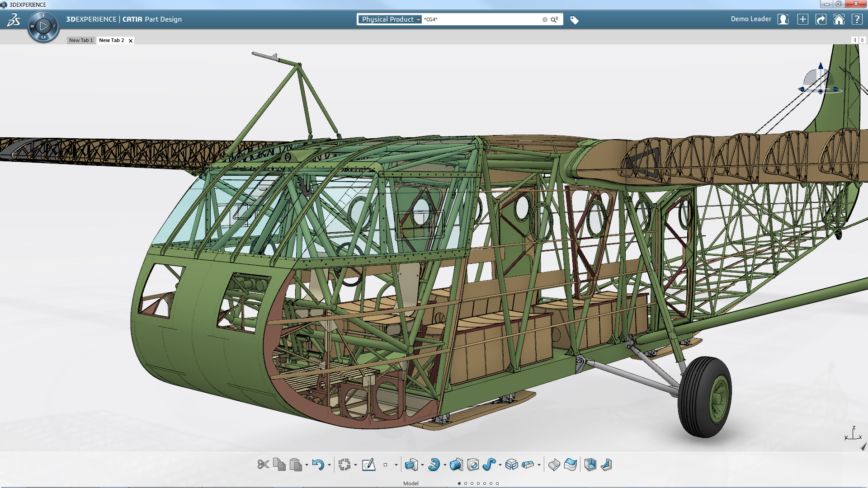The height and width of the screenshot is (488, 868).
Task: Select the second toolbar page dot
Action: 466,483
